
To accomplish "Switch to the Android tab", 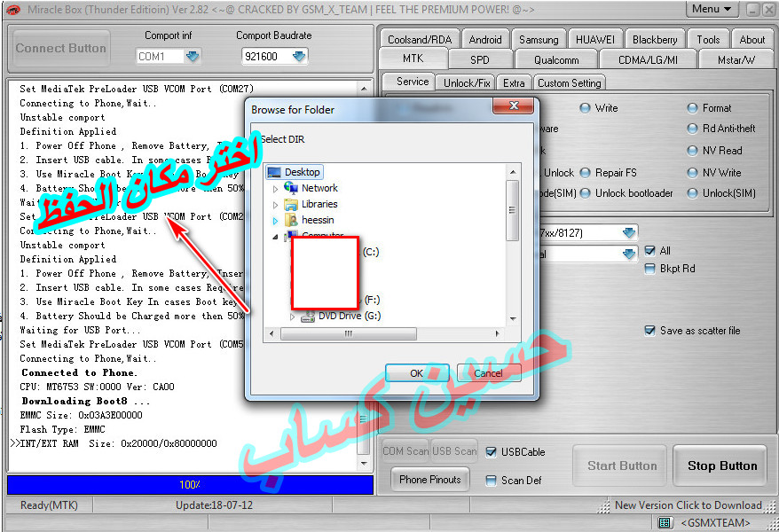I will pos(485,39).
